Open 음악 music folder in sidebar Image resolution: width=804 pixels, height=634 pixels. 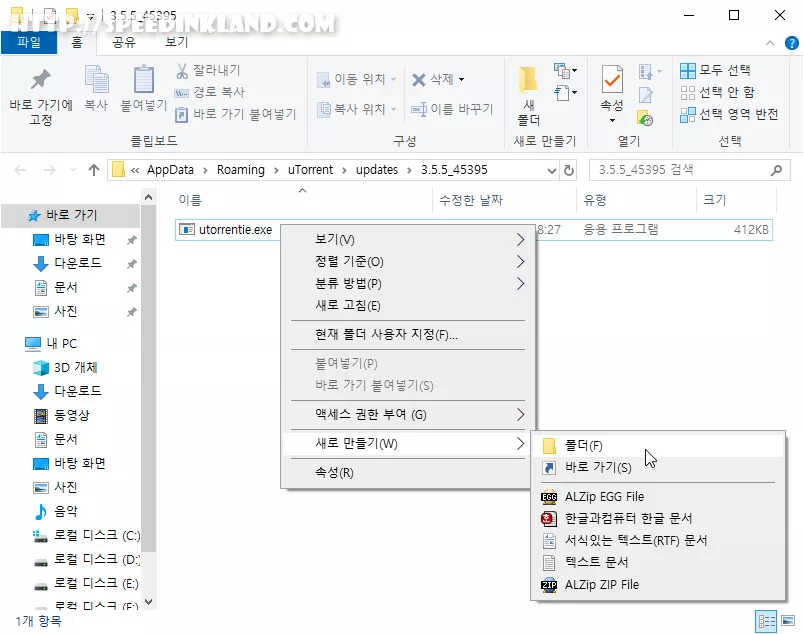pyautogui.click(x=55, y=511)
